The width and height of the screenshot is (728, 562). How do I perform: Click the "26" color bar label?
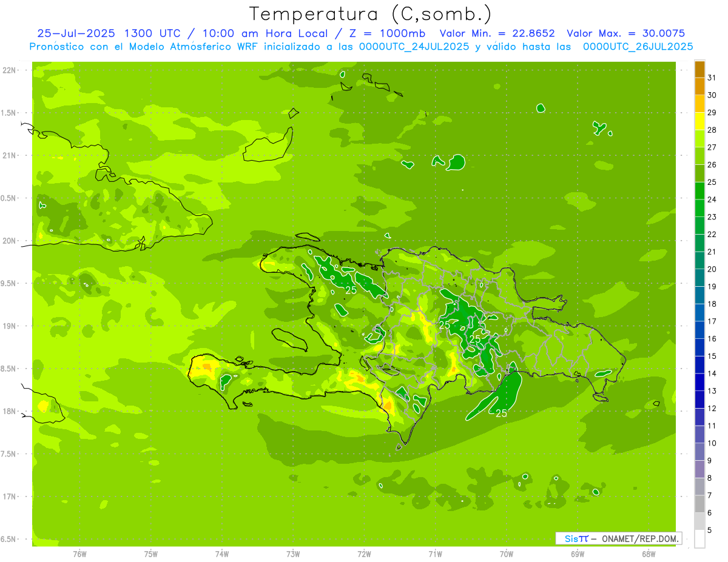(712, 165)
